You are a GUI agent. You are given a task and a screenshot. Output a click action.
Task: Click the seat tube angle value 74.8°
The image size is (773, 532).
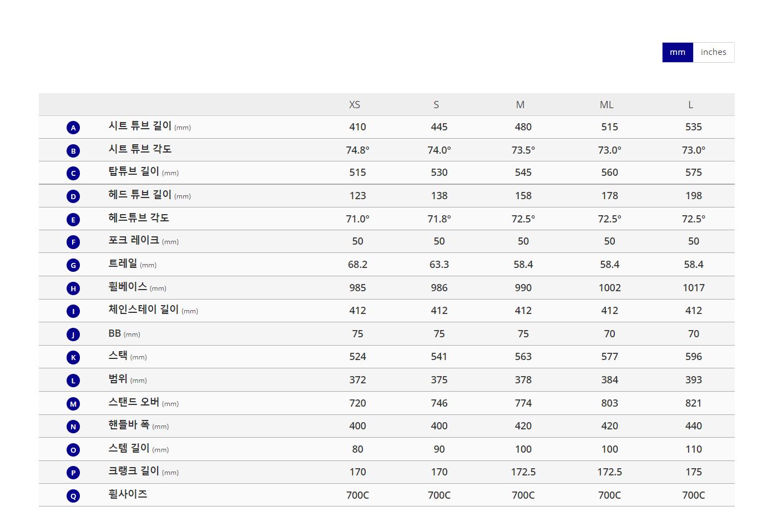click(357, 150)
